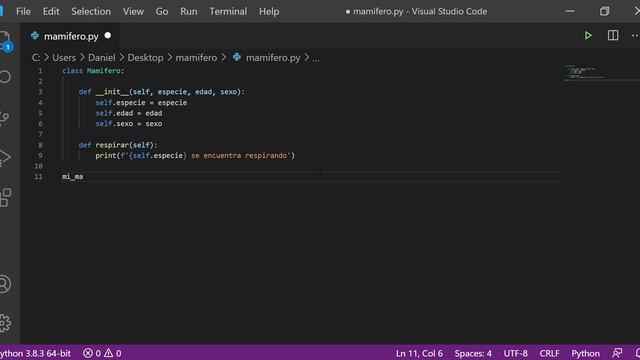
Task: Click the unsaved dot on mamifero.py tab
Action: coord(108,36)
